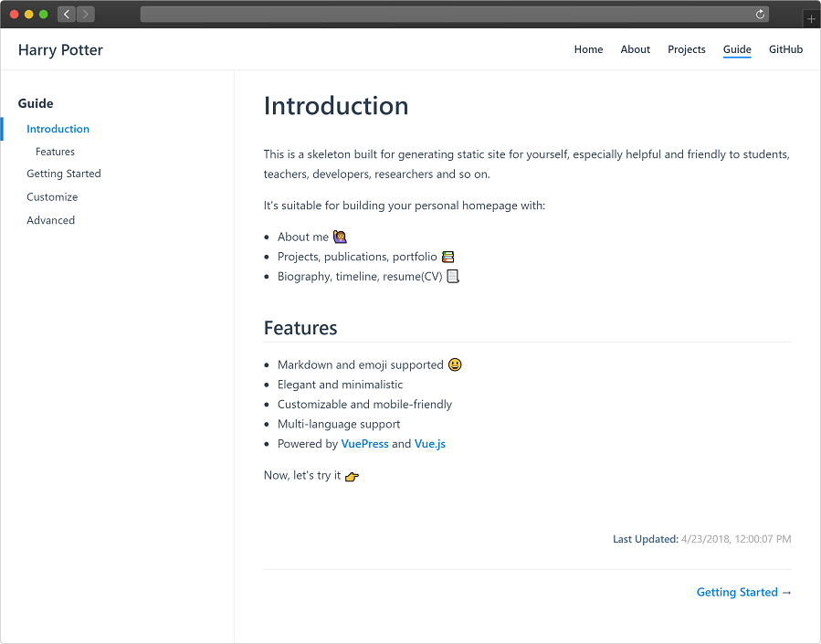Click the scroll emoji beside resume(CV)
The height and width of the screenshot is (644, 821).
pos(453,276)
